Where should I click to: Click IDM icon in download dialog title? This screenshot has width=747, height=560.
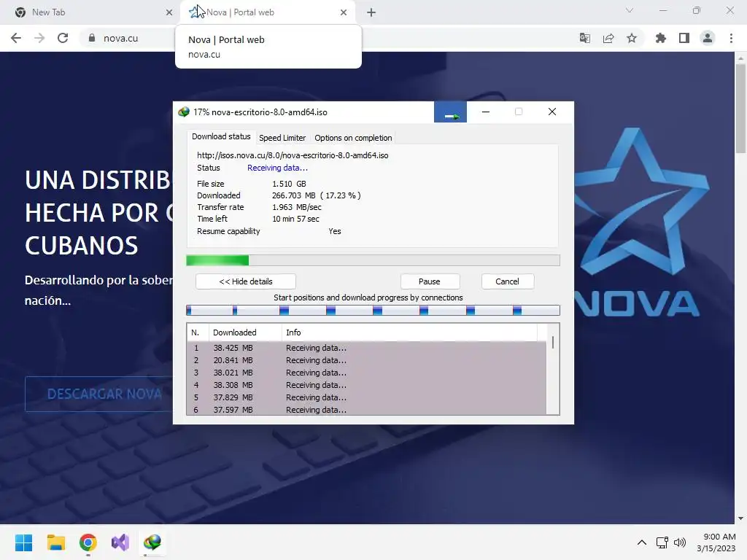pos(184,112)
